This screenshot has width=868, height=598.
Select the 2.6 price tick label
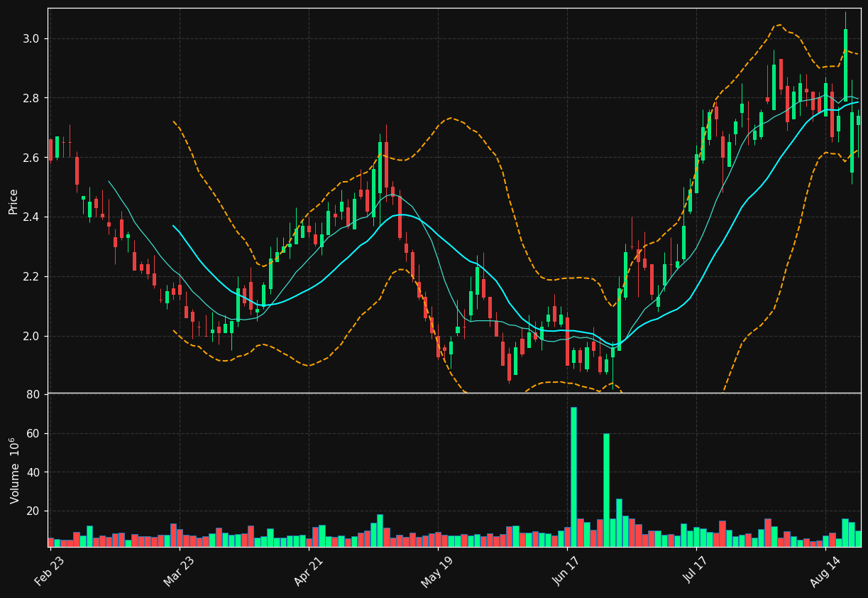pos(31,158)
